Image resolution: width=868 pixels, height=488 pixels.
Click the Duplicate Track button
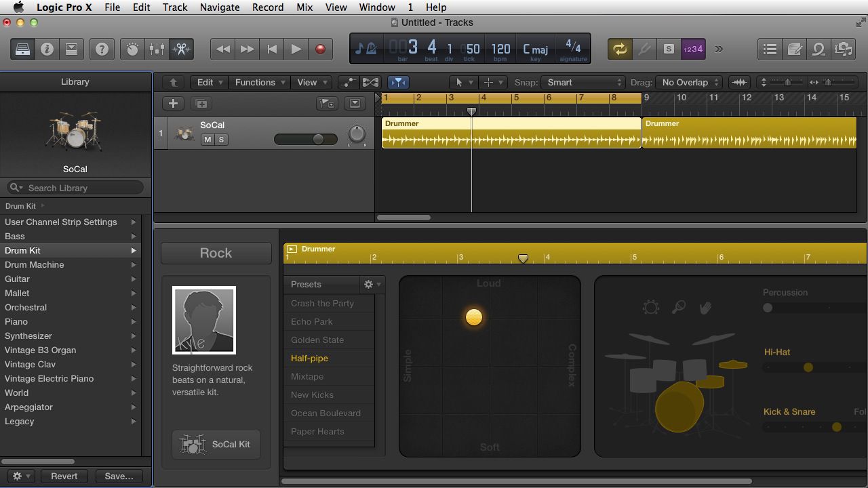[201, 103]
